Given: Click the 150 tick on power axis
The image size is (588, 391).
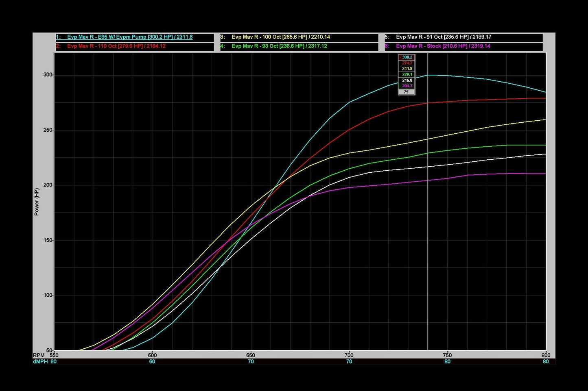Looking at the screenshot, I should coord(48,240).
